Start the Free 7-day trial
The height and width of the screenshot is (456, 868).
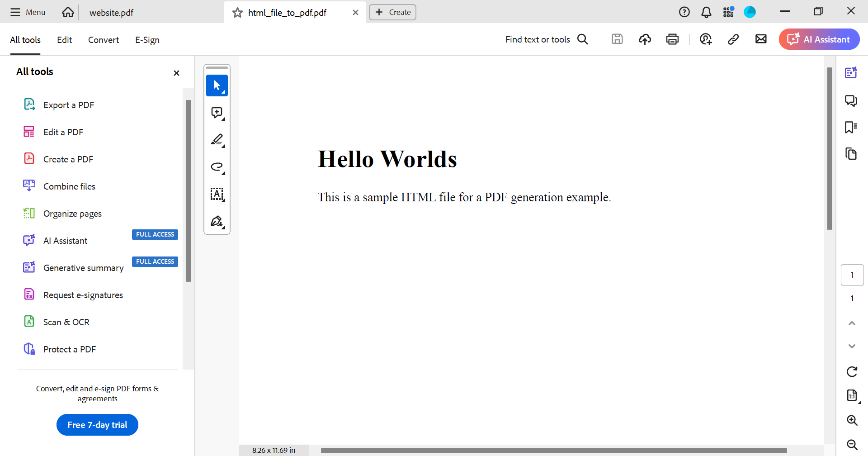[x=97, y=425]
